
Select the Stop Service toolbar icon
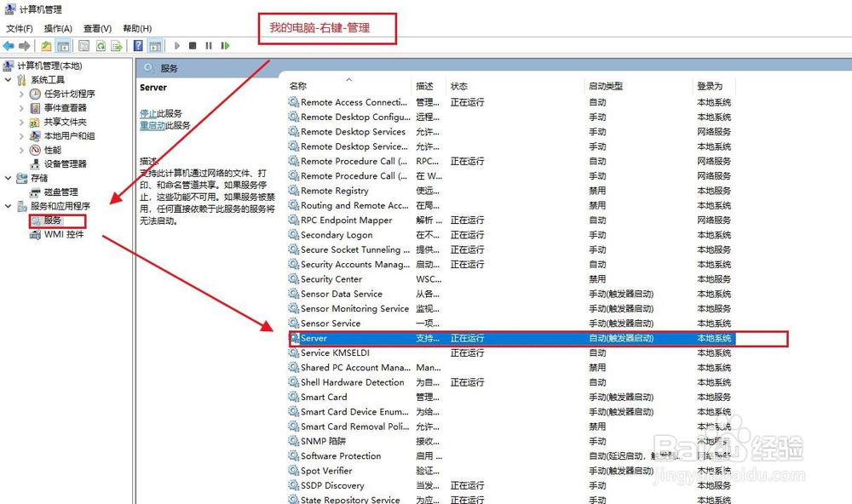[192, 45]
